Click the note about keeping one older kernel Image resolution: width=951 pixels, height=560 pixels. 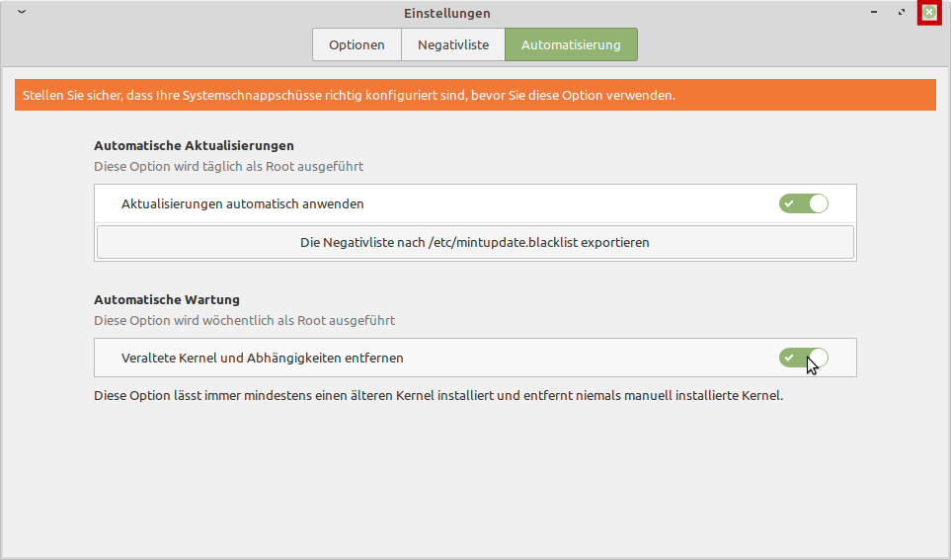click(x=437, y=396)
